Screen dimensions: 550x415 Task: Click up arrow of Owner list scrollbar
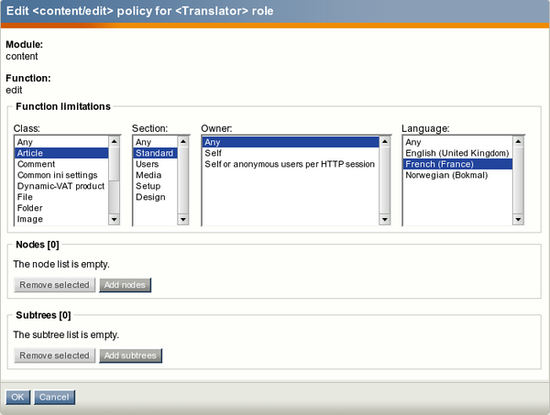[x=385, y=141]
